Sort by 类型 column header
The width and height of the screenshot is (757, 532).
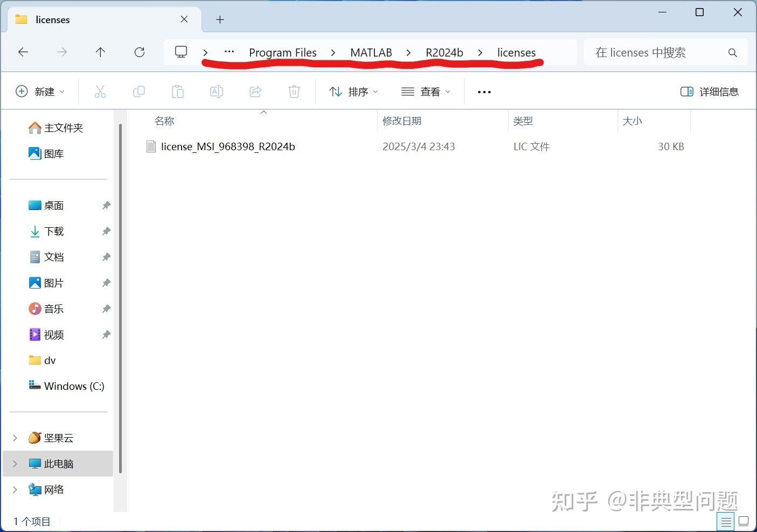pos(523,121)
